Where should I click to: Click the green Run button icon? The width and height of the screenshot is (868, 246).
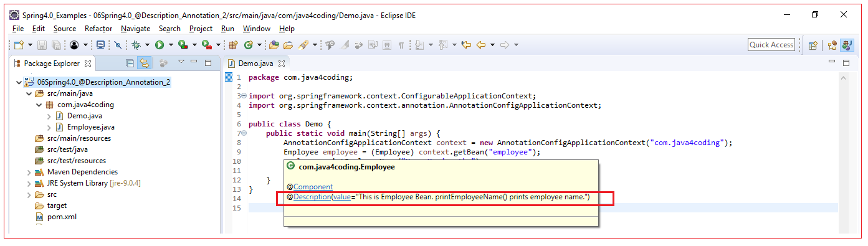(x=160, y=45)
